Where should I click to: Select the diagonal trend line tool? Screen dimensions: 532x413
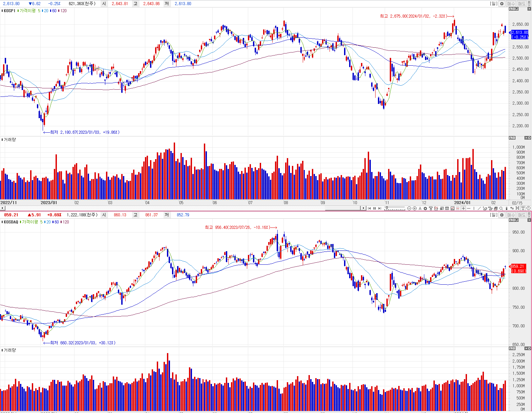coord(480,208)
